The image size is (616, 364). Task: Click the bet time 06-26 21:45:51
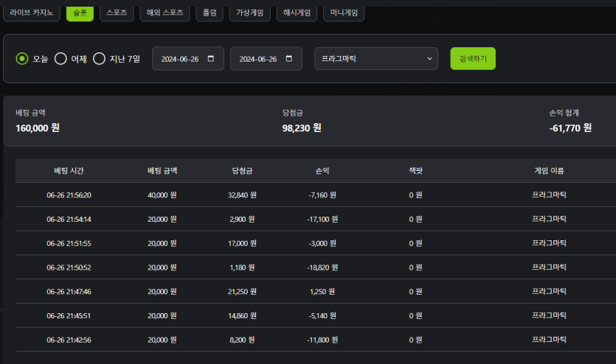coord(69,316)
